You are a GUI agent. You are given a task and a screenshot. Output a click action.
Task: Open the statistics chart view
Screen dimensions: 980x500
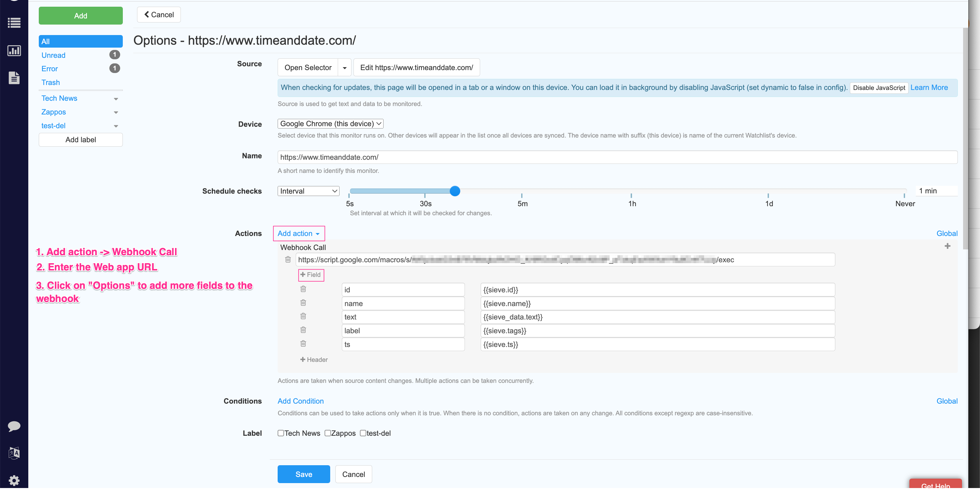[x=14, y=50]
